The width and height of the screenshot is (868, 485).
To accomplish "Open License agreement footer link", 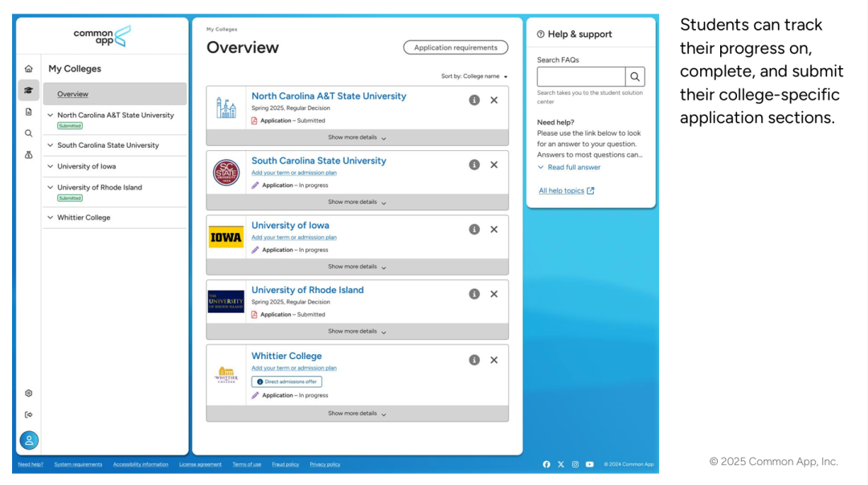I will [200, 465].
